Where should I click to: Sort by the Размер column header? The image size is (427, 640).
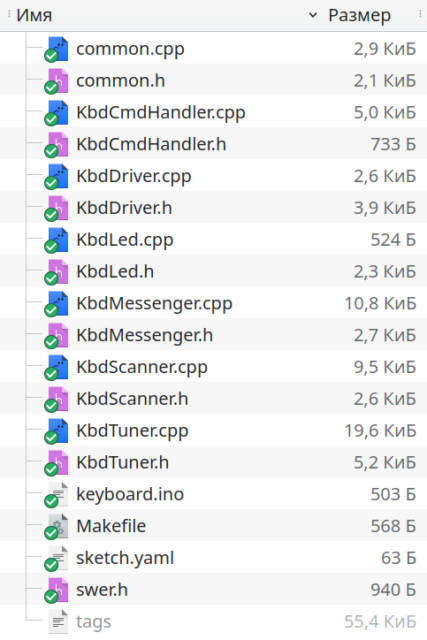[359, 16]
